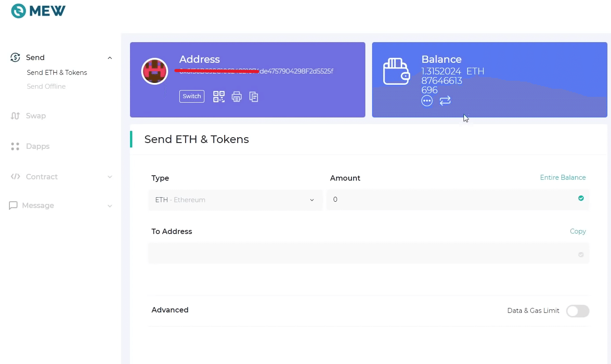Click the MEW logo
The height and width of the screenshot is (364, 611).
tap(38, 11)
